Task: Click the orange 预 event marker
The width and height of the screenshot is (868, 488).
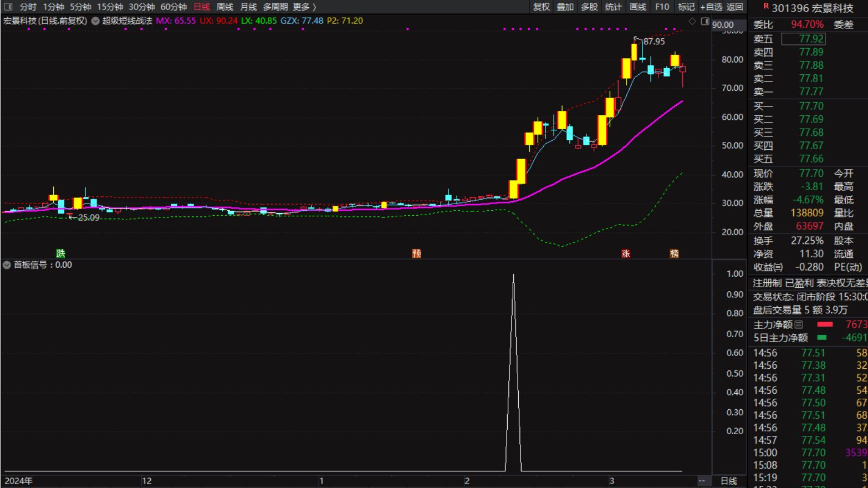Action: (x=417, y=253)
